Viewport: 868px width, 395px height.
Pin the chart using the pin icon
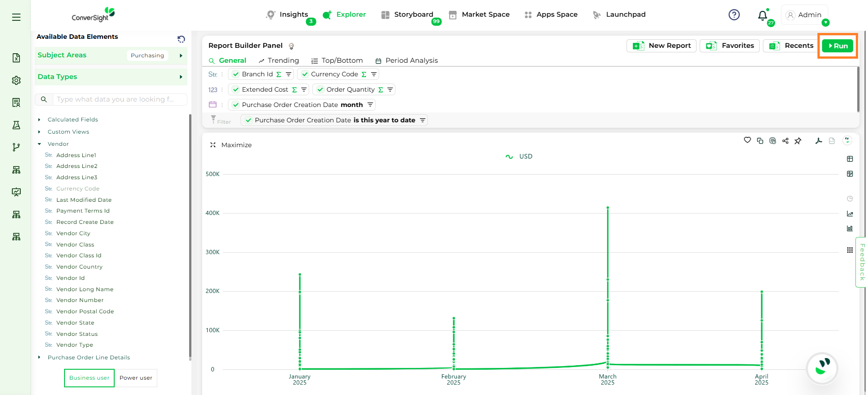[x=798, y=141]
